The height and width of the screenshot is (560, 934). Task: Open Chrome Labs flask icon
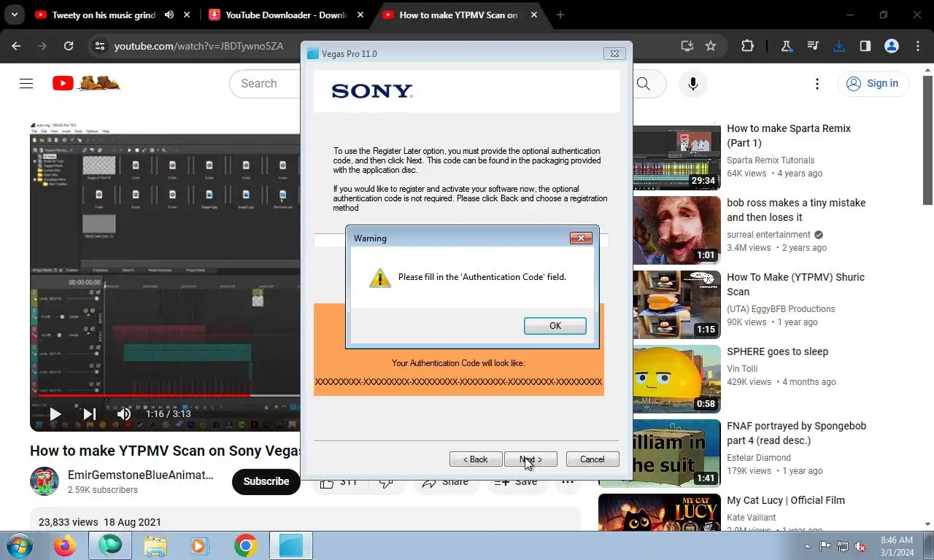point(787,46)
